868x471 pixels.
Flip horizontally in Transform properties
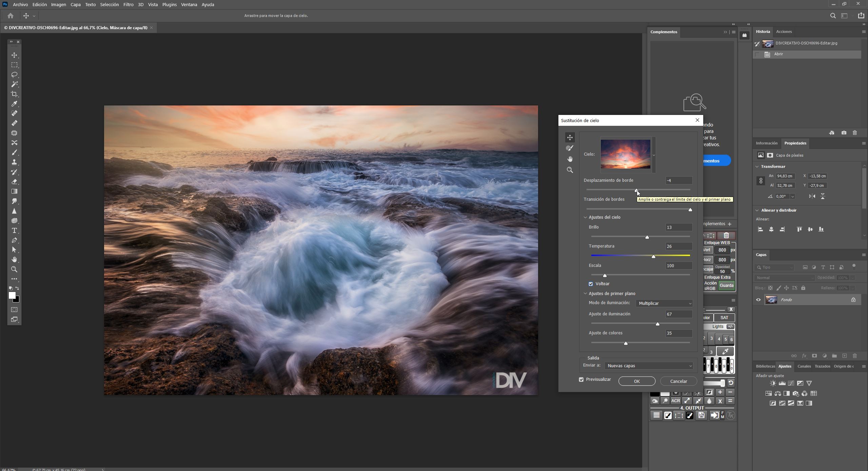point(812,196)
